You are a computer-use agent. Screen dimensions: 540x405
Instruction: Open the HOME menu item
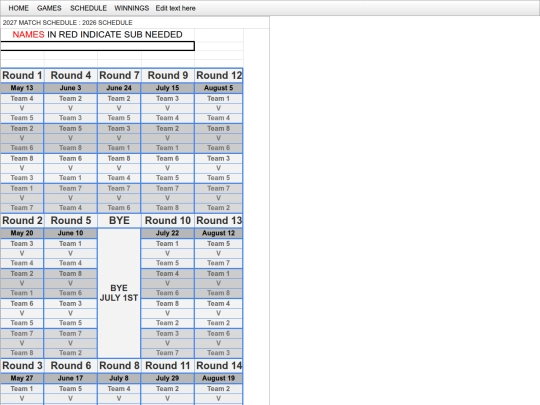pyautogui.click(x=19, y=8)
